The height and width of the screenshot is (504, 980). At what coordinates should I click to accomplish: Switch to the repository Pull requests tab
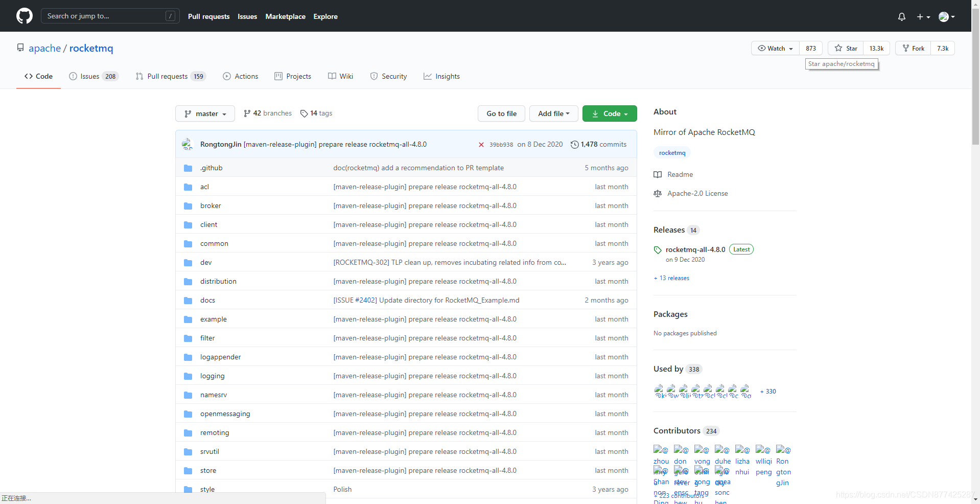click(171, 76)
